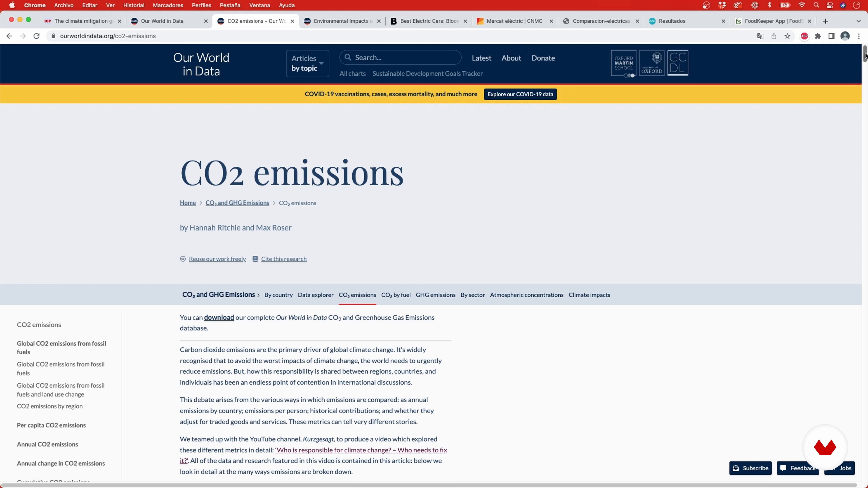Click the horizontal scrollbar at page bottom
Viewport: 868px width, 488px height.
point(429,485)
